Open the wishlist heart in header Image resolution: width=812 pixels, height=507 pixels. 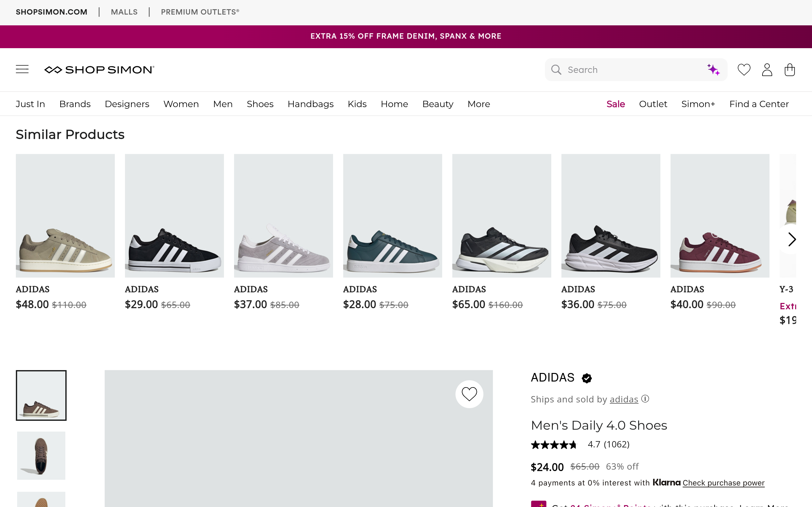point(744,70)
